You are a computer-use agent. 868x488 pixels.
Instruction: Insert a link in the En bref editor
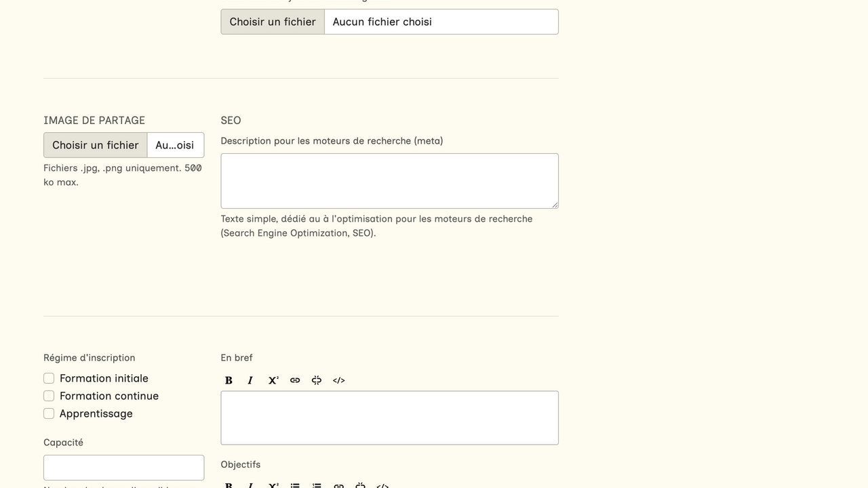click(295, 380)
